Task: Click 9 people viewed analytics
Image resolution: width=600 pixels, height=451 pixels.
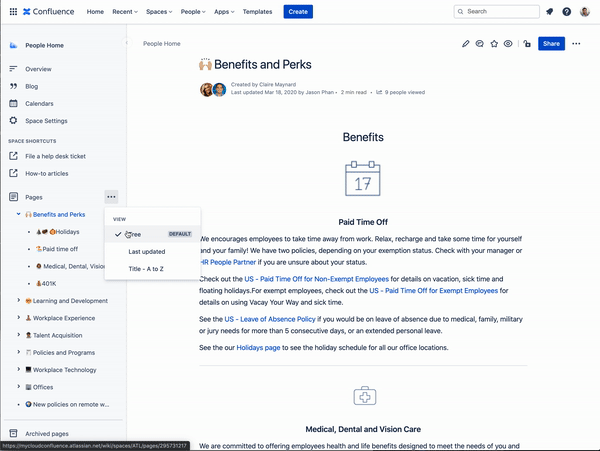Action: [x=401, y=92]
